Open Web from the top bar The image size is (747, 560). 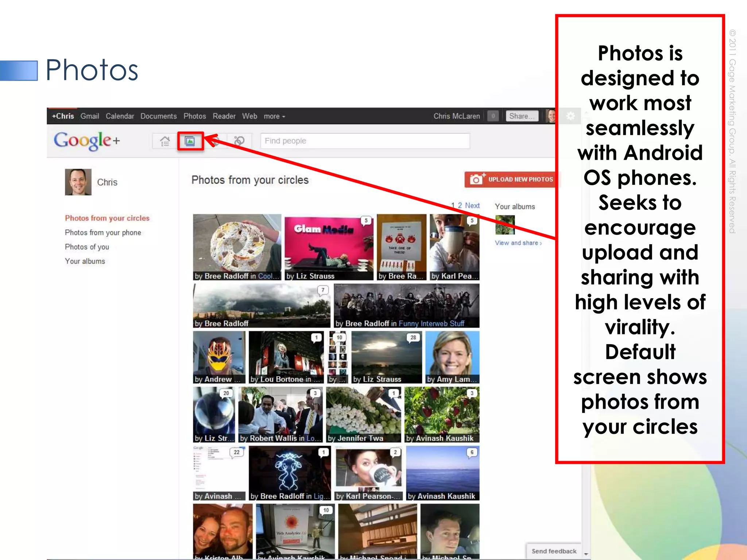[x=249, y=116]
